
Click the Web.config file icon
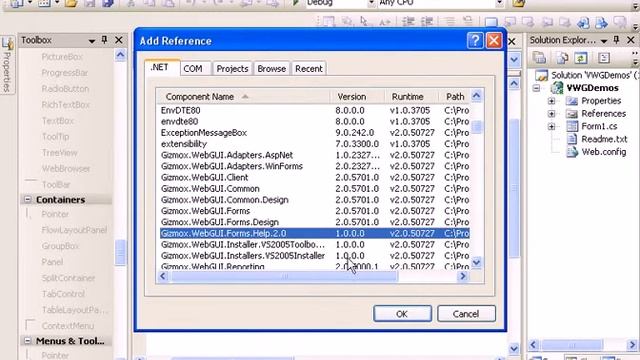click(572, 152)
